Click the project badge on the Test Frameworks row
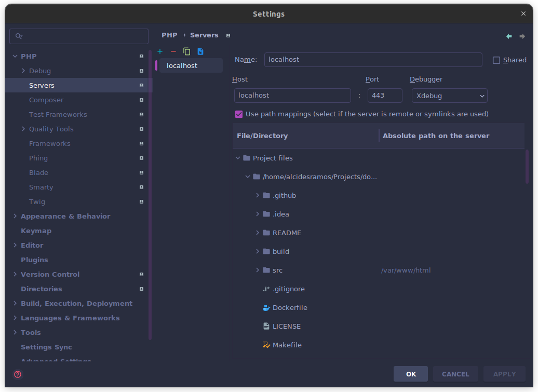The width and height of the screenshot is (538, 392). point(141,115)
